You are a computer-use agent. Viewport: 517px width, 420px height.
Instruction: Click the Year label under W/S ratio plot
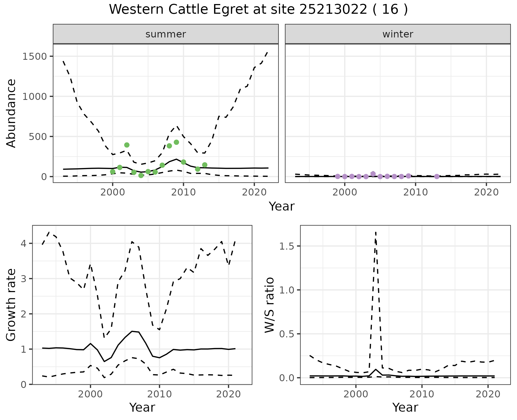click(405, 407)
